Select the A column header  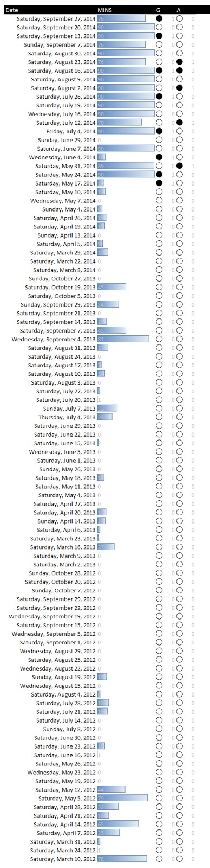[x=179, y=10]
